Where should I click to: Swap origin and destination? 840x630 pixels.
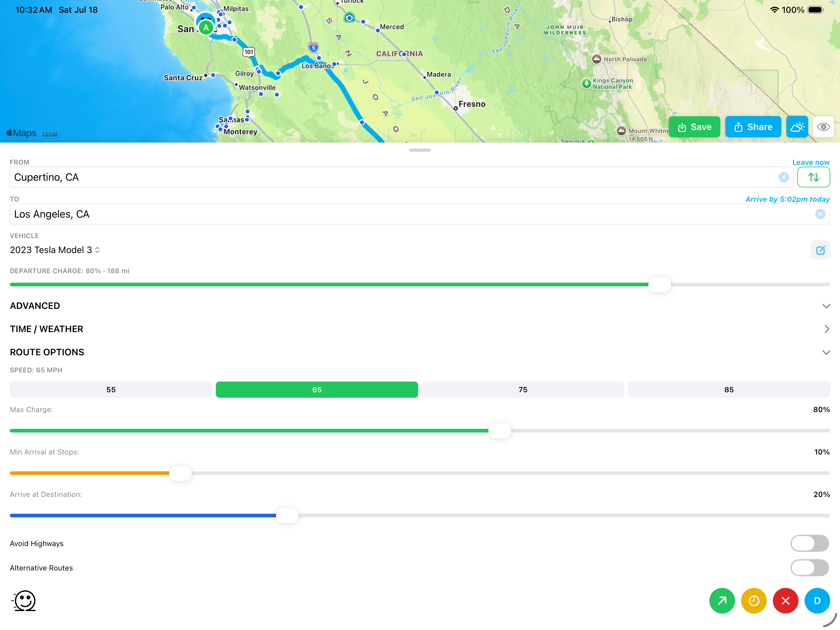(813, 177)
